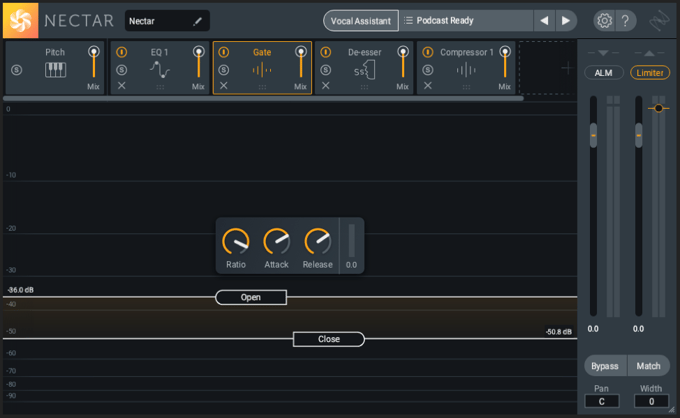The width and height of the screenshot is (680, 418).
Task: Click the iZotope wave logo at top right
Action: coord(659,20)
